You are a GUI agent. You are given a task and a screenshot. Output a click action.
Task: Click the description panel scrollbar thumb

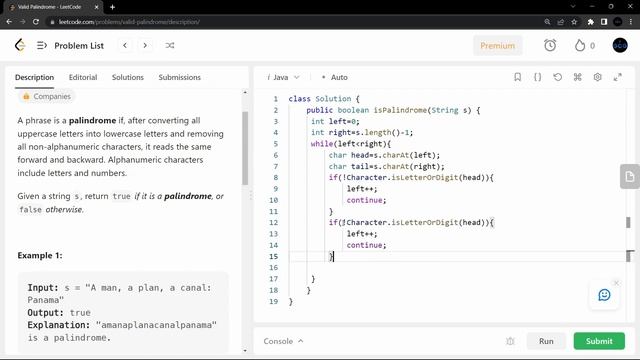245,148
